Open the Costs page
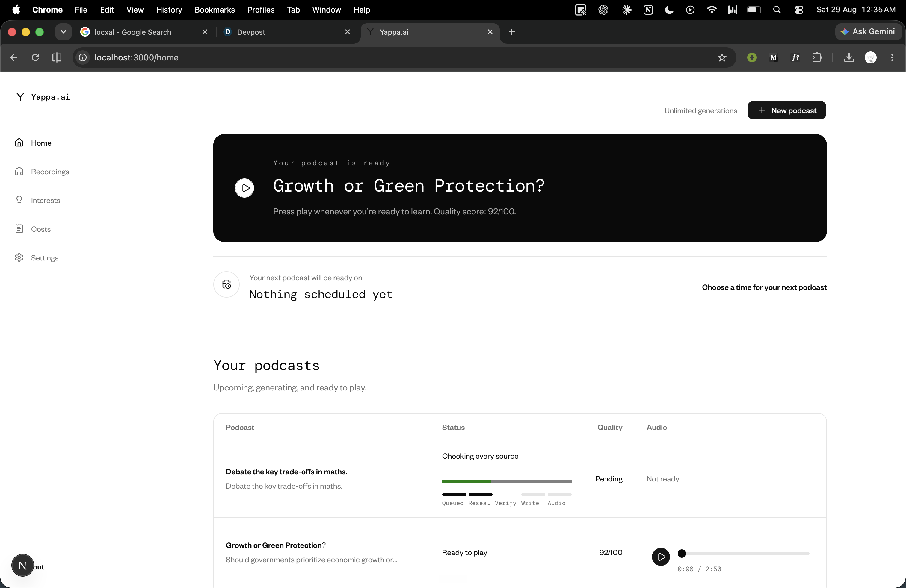This screenshot has height=588, width=906. 33,229
